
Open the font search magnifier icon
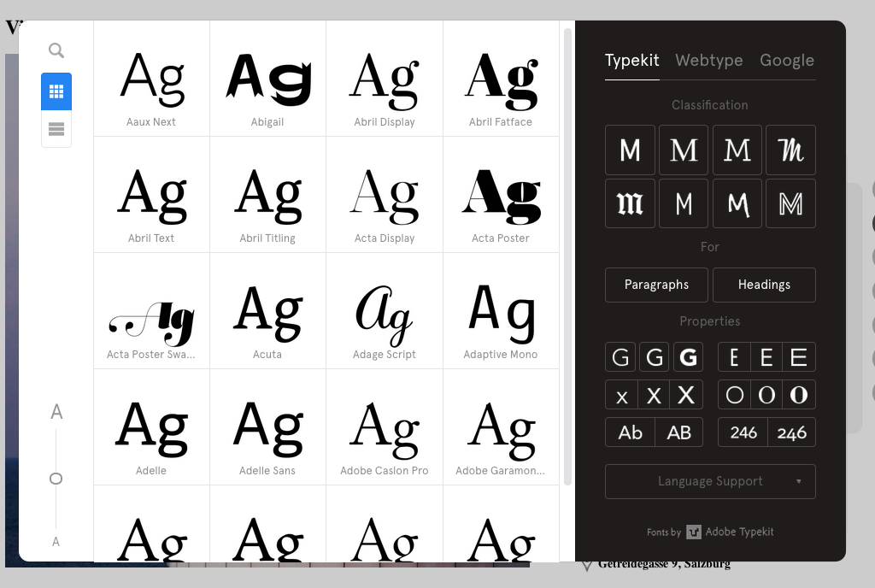pyautogui.click(x=56, y=50)
